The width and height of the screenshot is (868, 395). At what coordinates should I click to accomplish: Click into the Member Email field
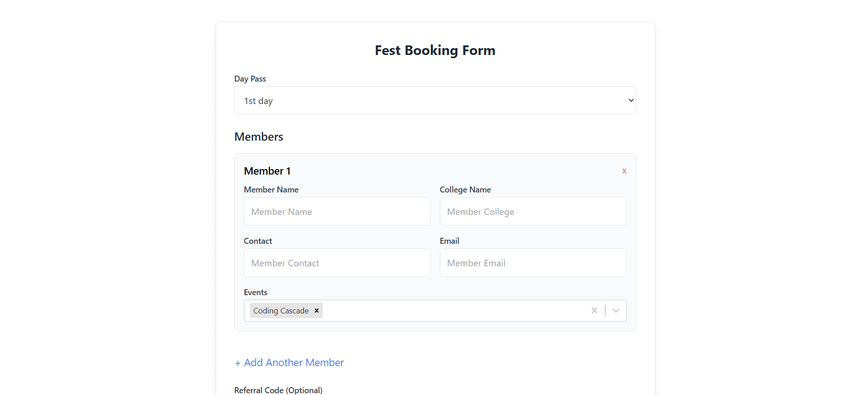(x=533, y=263)
